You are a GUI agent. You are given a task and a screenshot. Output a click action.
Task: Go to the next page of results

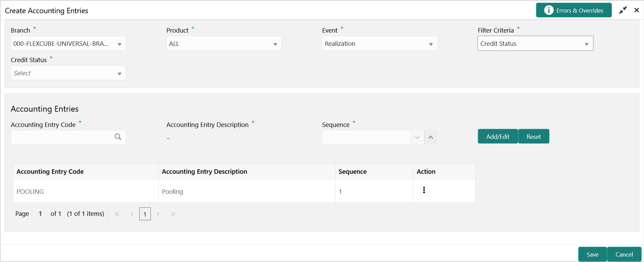pos(158,214)
